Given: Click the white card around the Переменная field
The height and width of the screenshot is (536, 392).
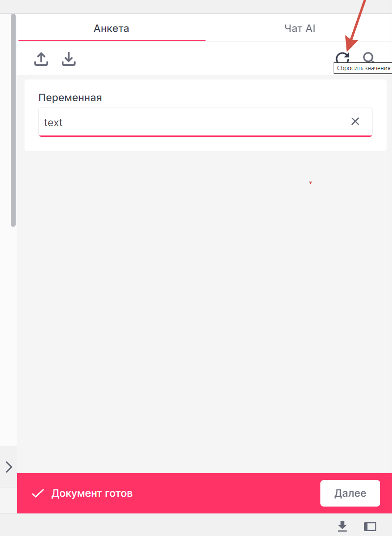Looking at the screenshot, I should pyautogui.click(x=206, y=115).
